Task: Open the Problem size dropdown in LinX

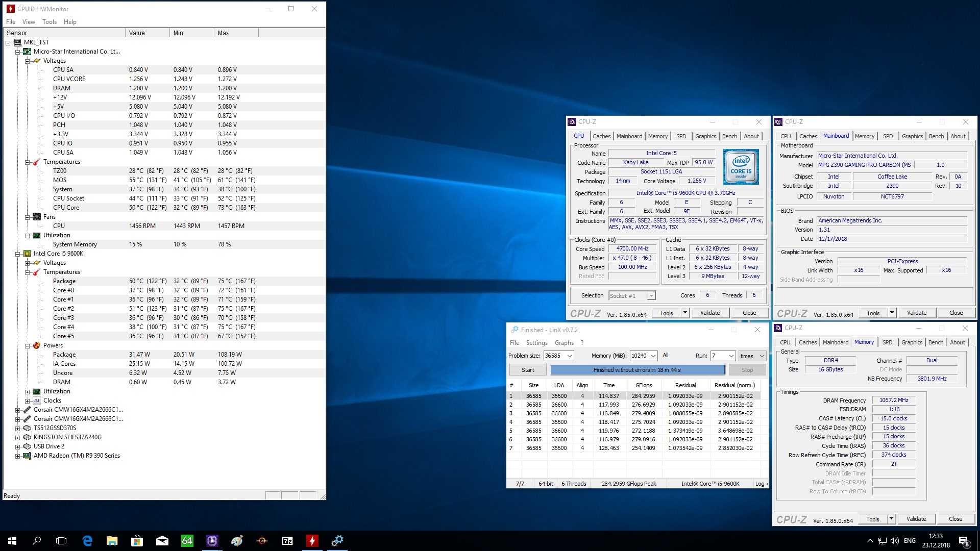Action: [570, 356]
